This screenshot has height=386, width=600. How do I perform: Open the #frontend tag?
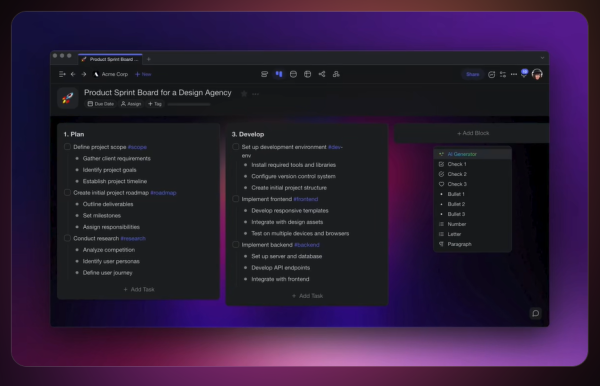306,199
